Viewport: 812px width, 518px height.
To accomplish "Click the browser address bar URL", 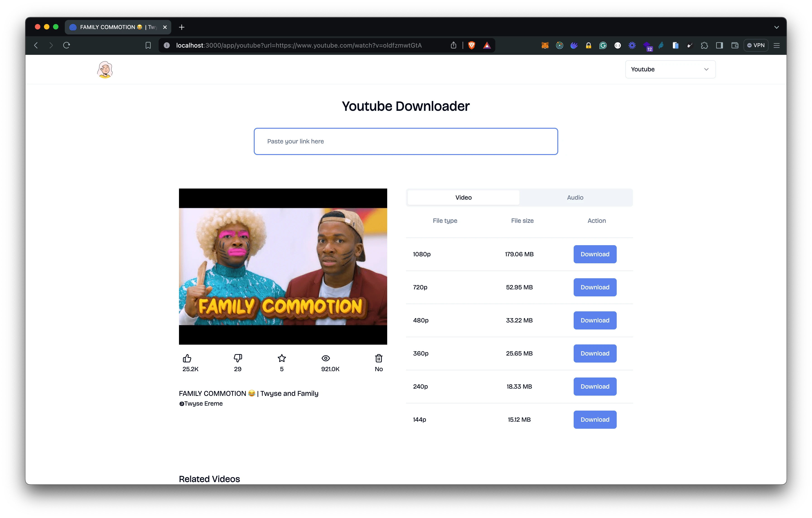I will 299,45.
